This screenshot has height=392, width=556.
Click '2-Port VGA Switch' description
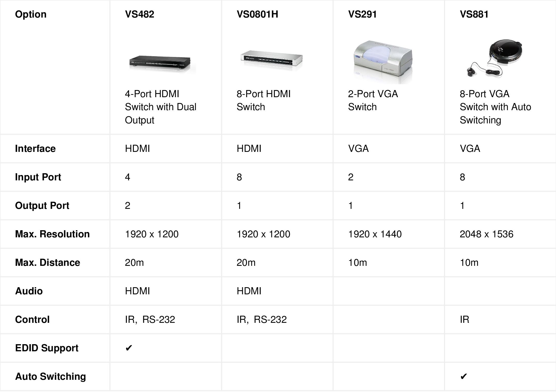373,100
